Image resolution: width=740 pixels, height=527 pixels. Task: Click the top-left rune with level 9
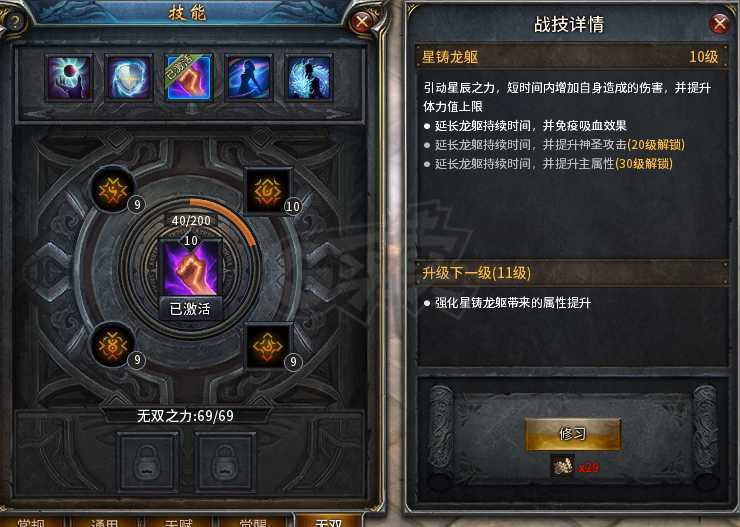(x=112, y=189)
